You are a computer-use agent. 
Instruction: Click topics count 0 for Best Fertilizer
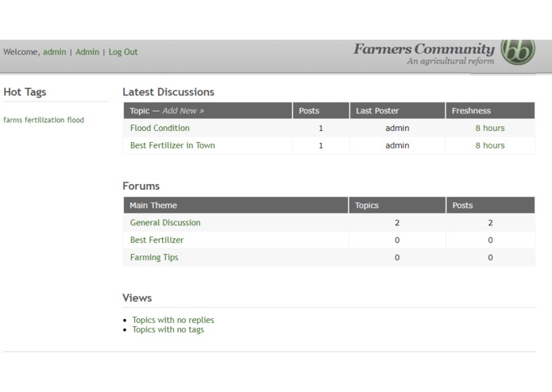pyautogui.click(x=397, y=240)
